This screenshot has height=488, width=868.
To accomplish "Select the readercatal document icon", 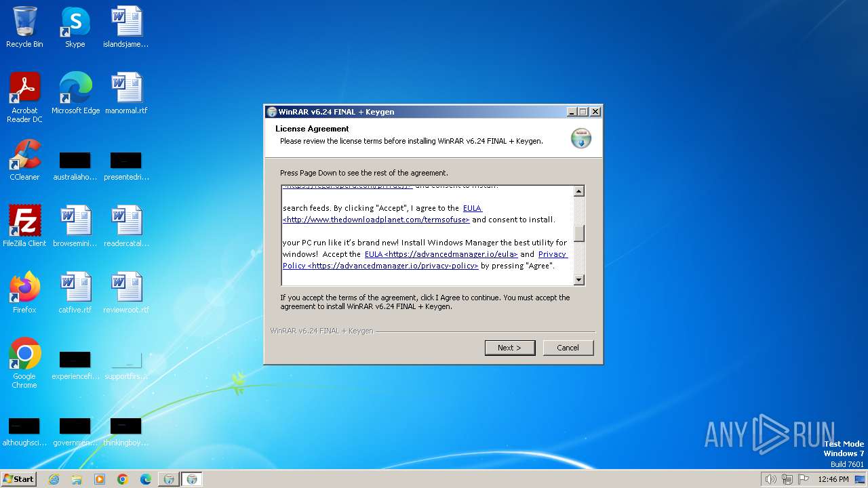I will tap(126, 226).
